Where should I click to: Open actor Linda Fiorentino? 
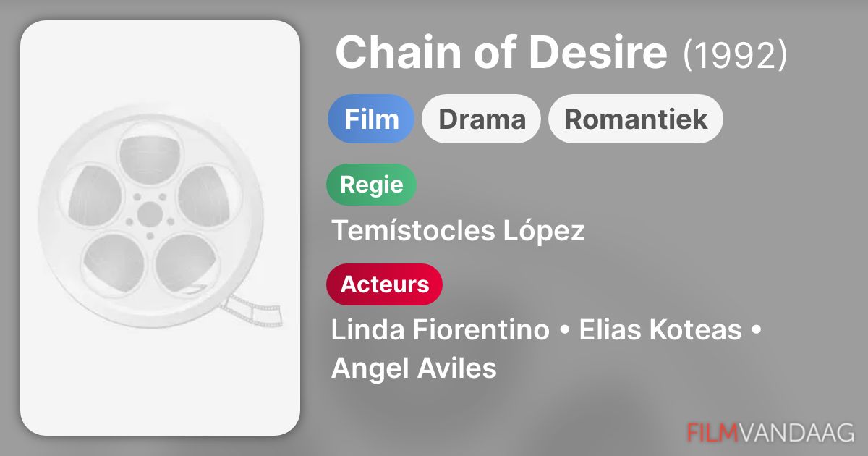click(x=440, y=330)
